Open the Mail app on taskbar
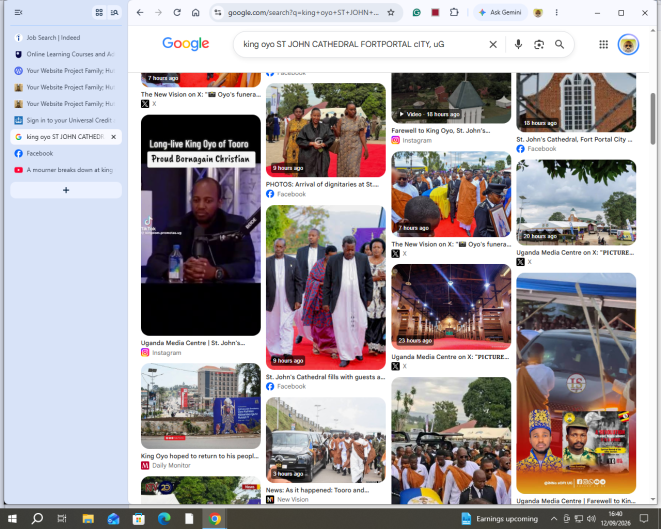The image size is (661, 529). pyautogui.click(x=113, y=518)
